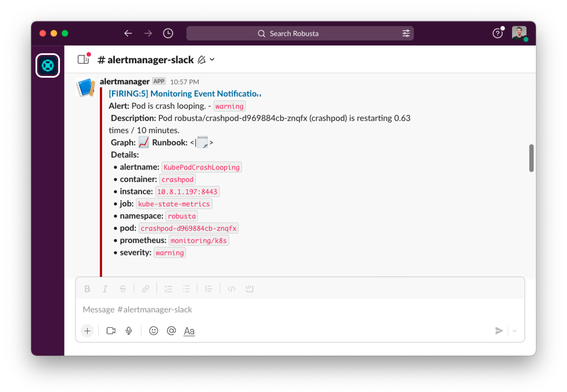The height and width of the screenshot is (392, 567).
Task: Click the help question mark icon
Action: point(497,34)
